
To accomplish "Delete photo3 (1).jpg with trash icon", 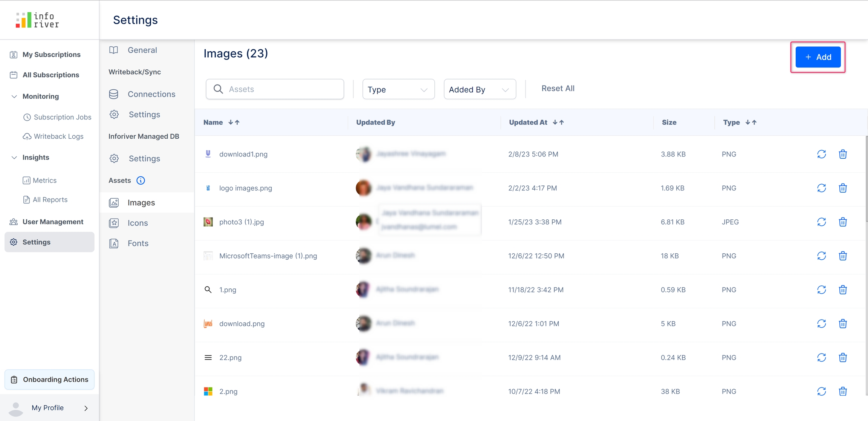I will pyautogui.click(x=843, y=222).
